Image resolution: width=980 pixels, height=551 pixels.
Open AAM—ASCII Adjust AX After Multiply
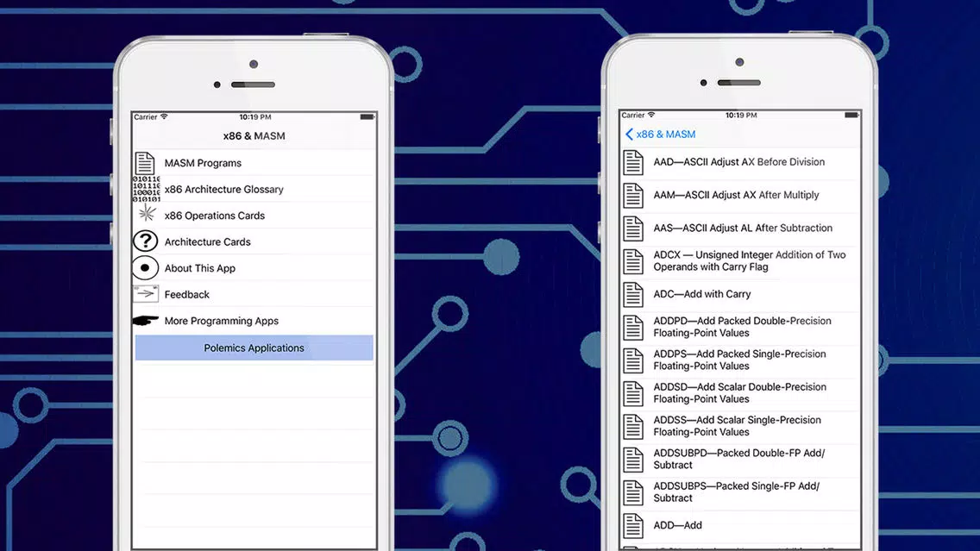740,196
